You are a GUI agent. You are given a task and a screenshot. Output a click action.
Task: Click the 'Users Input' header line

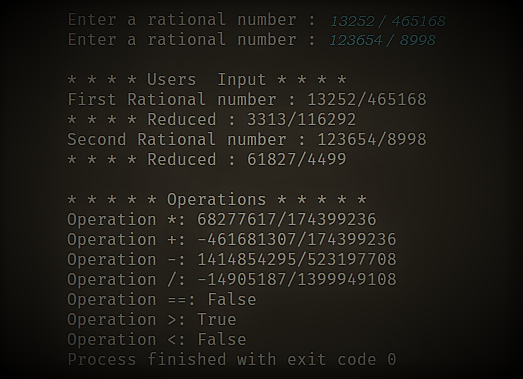(207, 80)
